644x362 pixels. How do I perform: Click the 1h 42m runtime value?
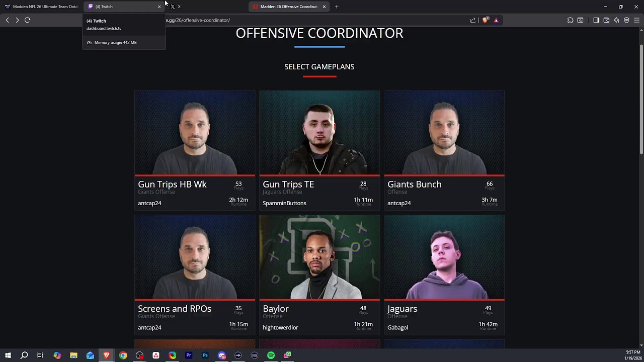[x=488, y=324]
